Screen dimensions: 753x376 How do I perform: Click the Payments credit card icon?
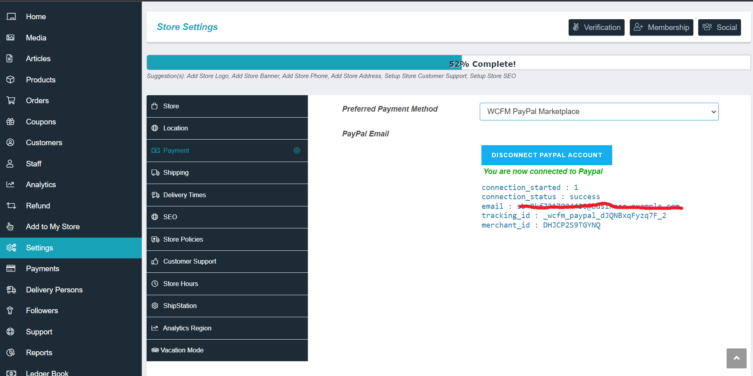[11, 269]
